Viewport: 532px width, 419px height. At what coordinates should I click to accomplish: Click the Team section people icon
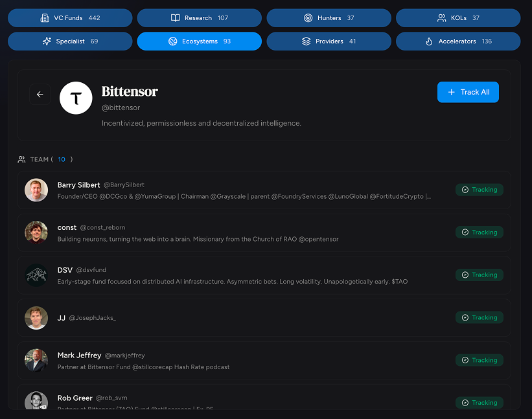coord(22,159)
